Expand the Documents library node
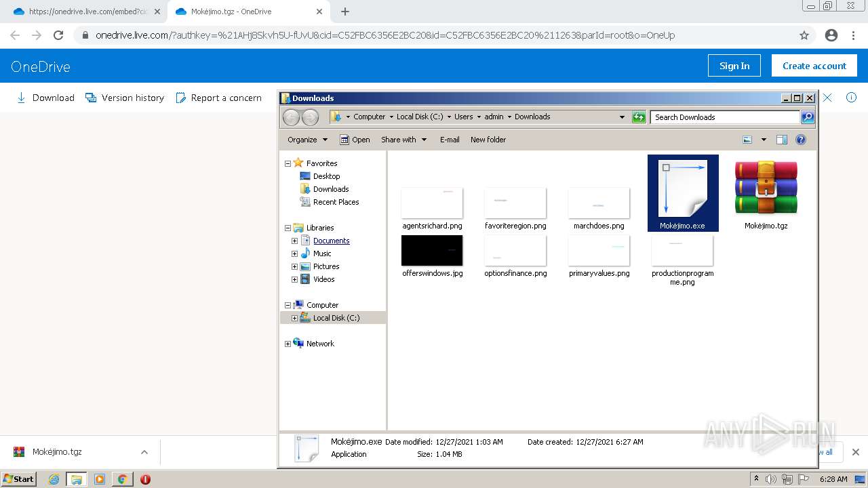 295,241
